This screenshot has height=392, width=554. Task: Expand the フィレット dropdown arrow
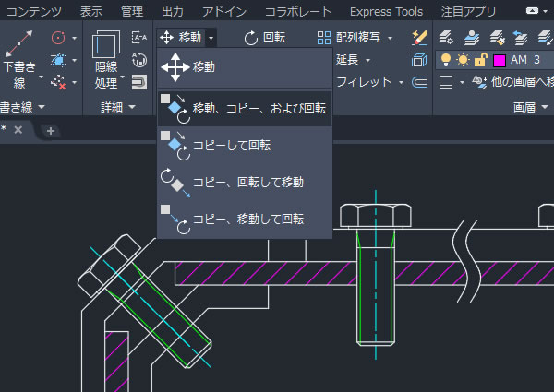point(401,83)
